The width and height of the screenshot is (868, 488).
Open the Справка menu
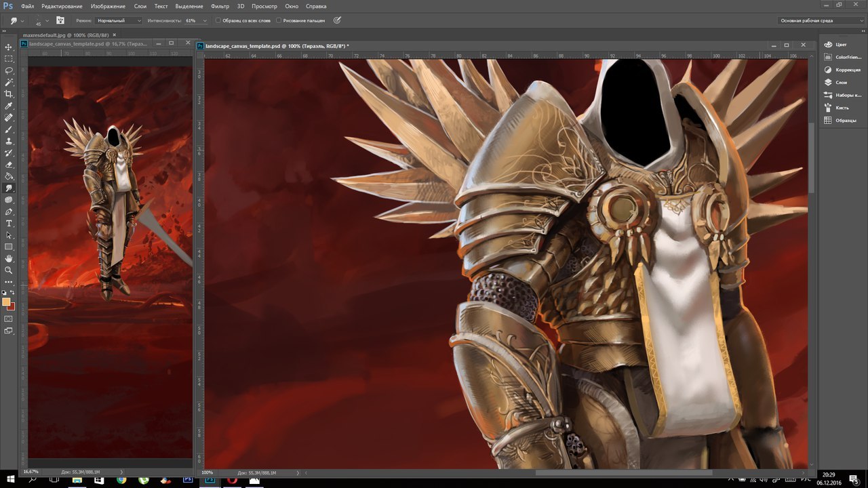tap(316, 6)
